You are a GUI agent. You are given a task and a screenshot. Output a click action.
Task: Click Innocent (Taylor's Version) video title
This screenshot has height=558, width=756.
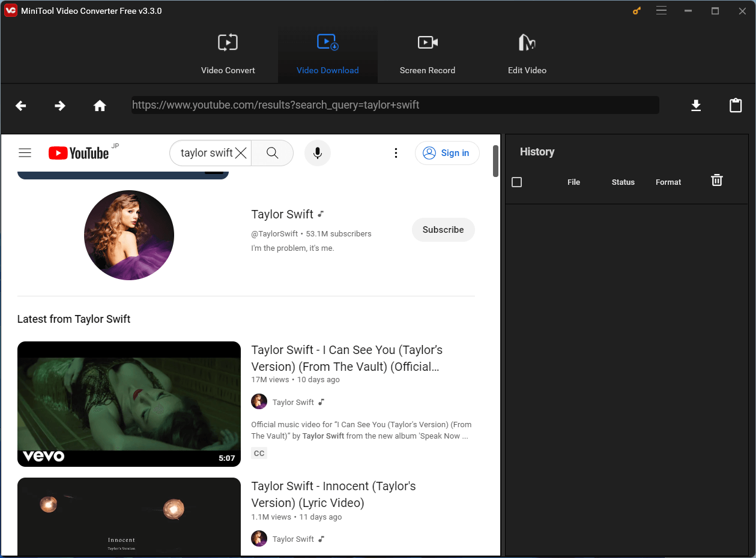[x=334, y=494]
